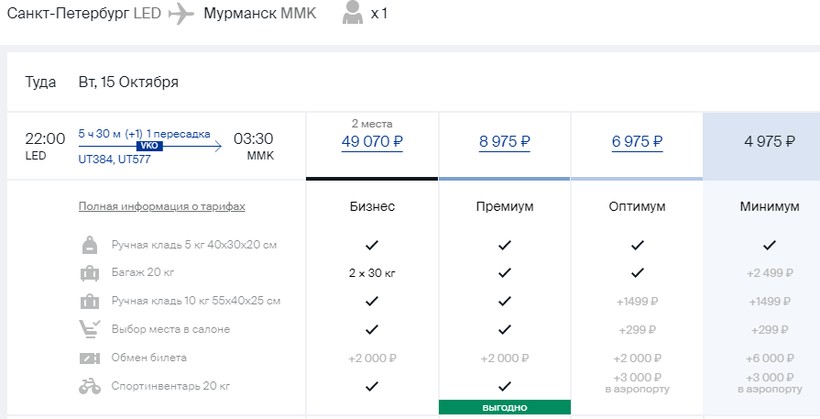Click the 1 пересадка transfer details link
820x419 pixels.
pyautogui.click(x=178, y=134)
